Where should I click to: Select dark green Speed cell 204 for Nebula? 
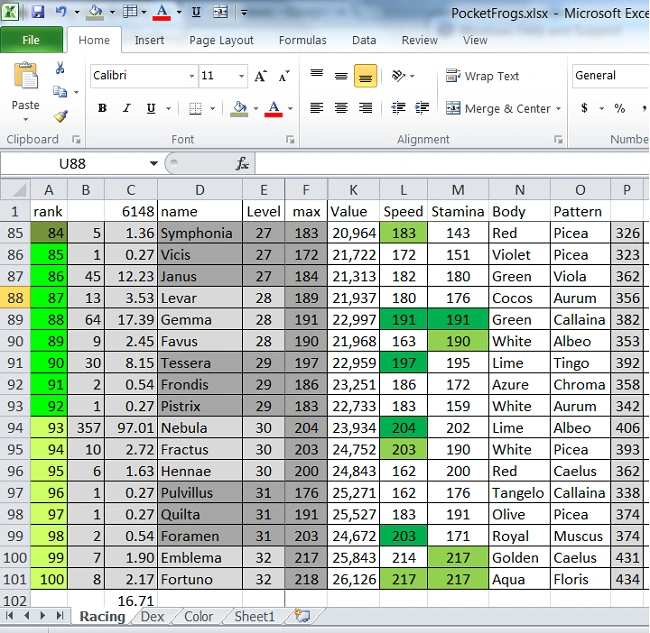pos(403,428)
